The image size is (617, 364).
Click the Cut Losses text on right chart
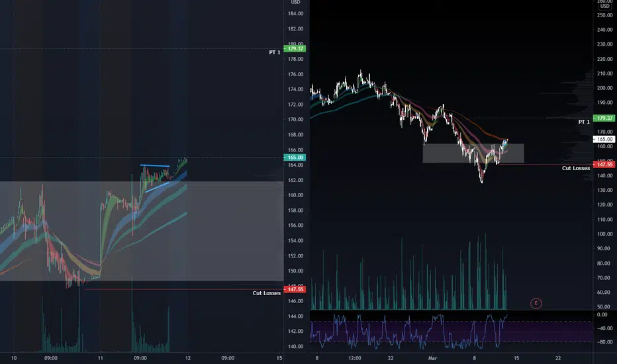coord(576,168)
